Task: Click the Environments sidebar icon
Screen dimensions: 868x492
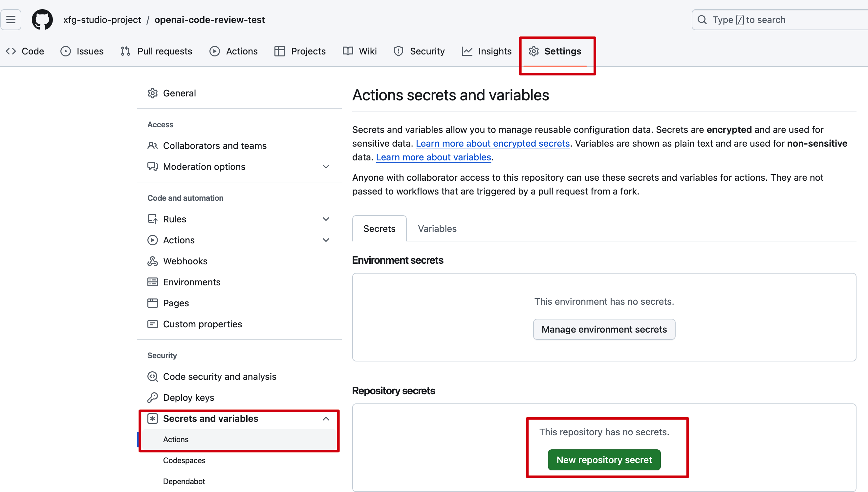Action: [x=153, y=282]
